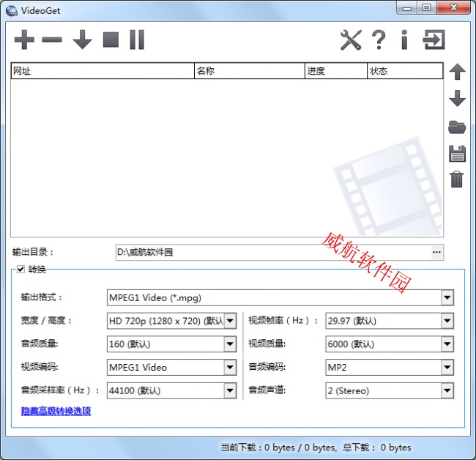Viewport: 476px width, 460px height.
Task: Click the 视频帧率 (Hz) label
Action: click(283, 320)
